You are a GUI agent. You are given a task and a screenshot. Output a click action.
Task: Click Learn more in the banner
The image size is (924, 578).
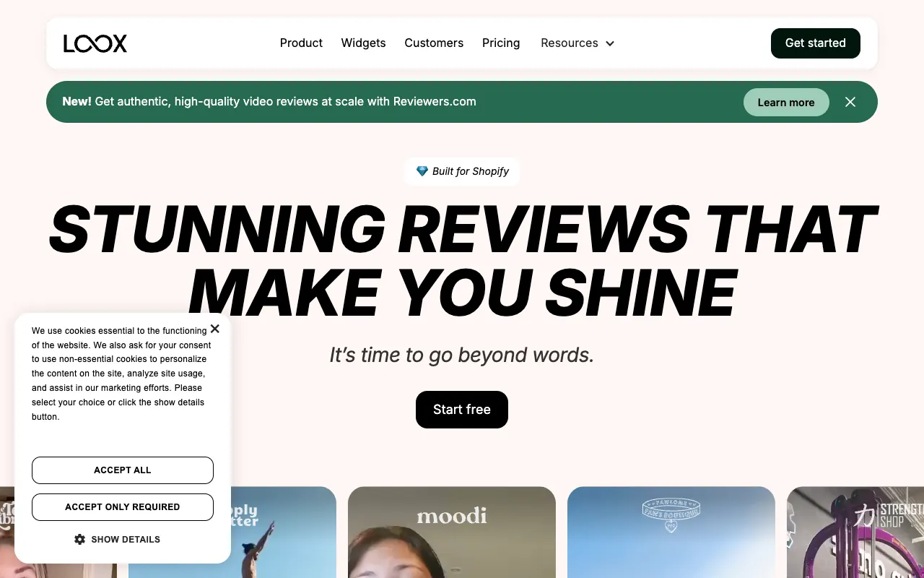pyautogui.click(x=786, y=103)
